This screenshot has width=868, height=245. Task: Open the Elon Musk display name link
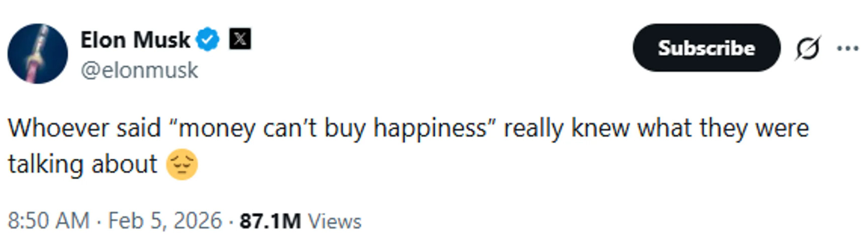coord(135,40)
